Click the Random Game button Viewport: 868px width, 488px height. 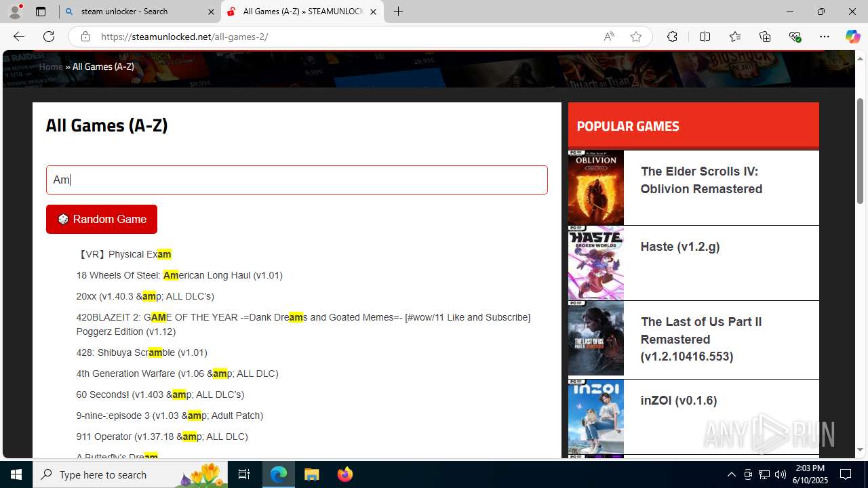tap(102, 219)
